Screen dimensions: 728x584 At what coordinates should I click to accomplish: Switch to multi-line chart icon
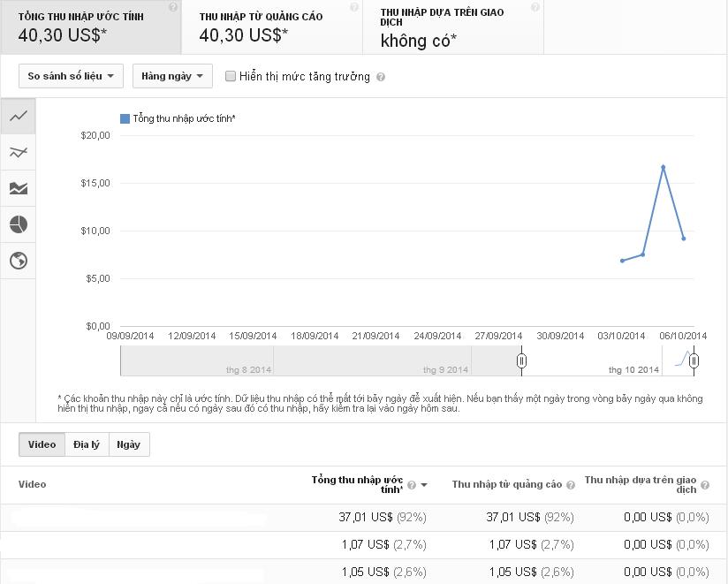tap(18, 152)
